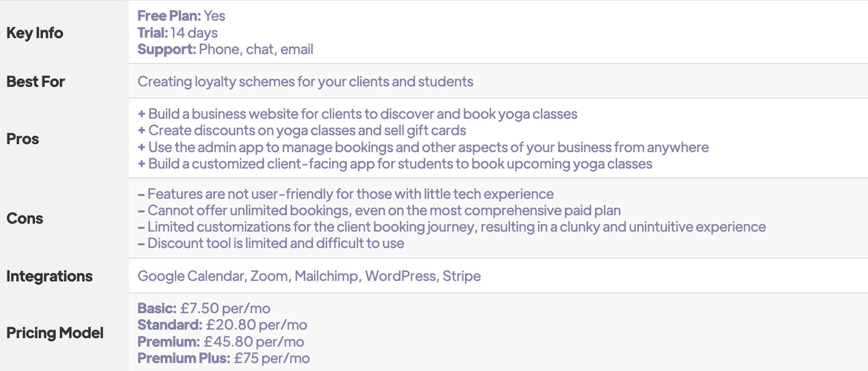Click the Premium £45.80 per/mo price
This screenshot has width=868, height=371.
(x=221, y=342)
